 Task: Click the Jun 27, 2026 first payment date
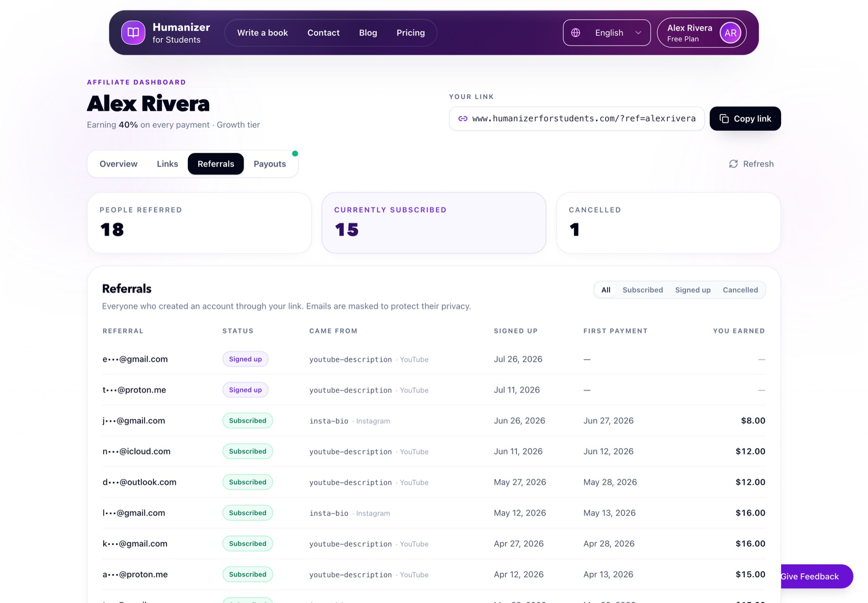pos(609,420)
